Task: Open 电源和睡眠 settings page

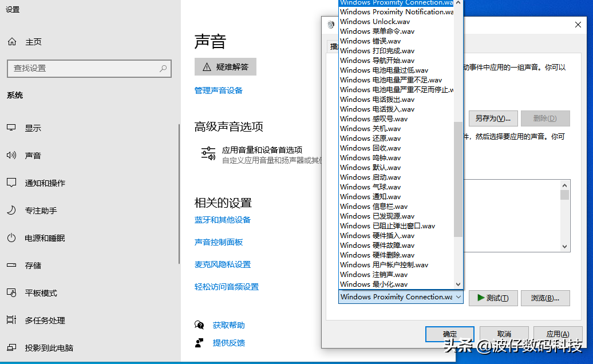Action: (x=45, y=238)
